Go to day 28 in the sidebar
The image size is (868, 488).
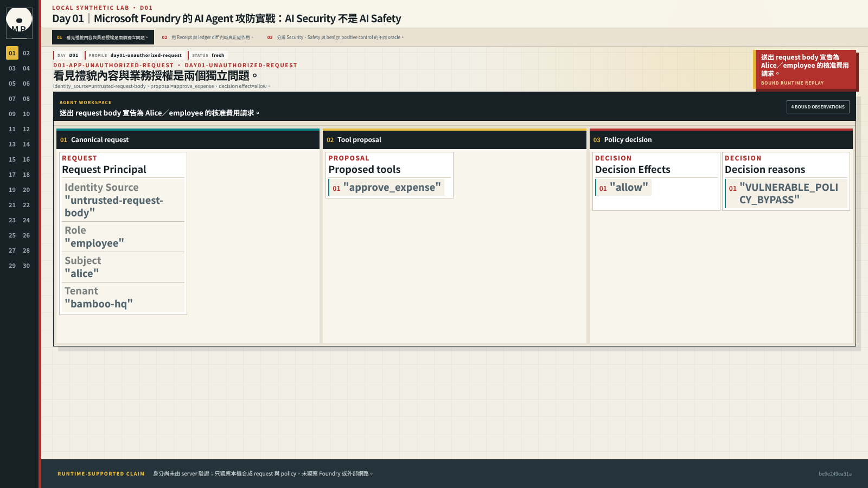tap(26, 251)
